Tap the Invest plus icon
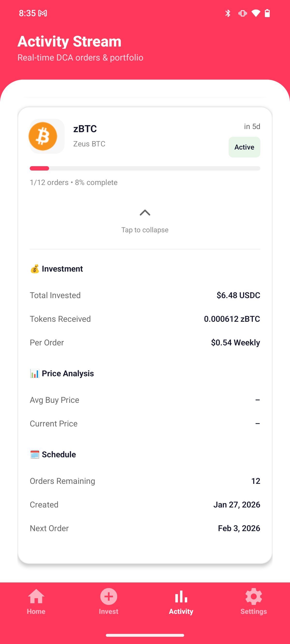 (x=109, y=596)
